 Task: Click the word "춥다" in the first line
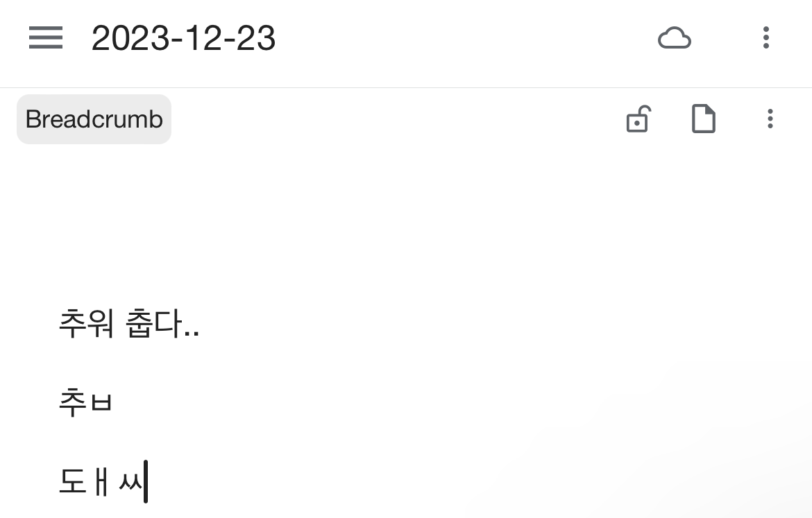click(x=153, y=325)
